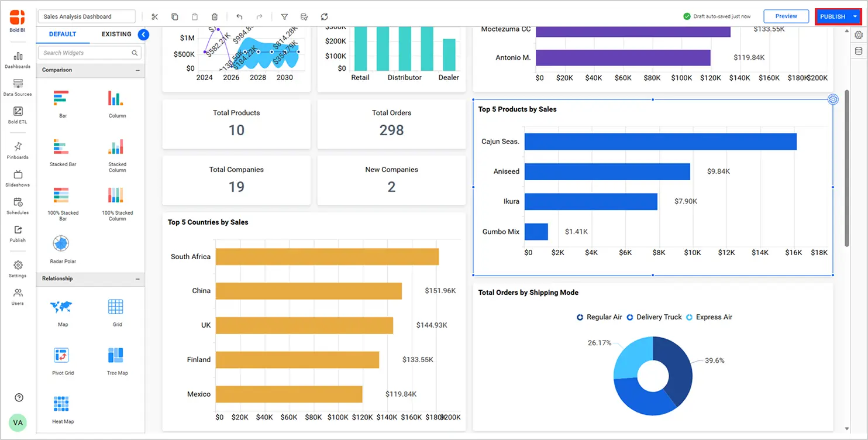Select the Heat Map widget
Screen dimensions: 868x440
coord(63,410)
